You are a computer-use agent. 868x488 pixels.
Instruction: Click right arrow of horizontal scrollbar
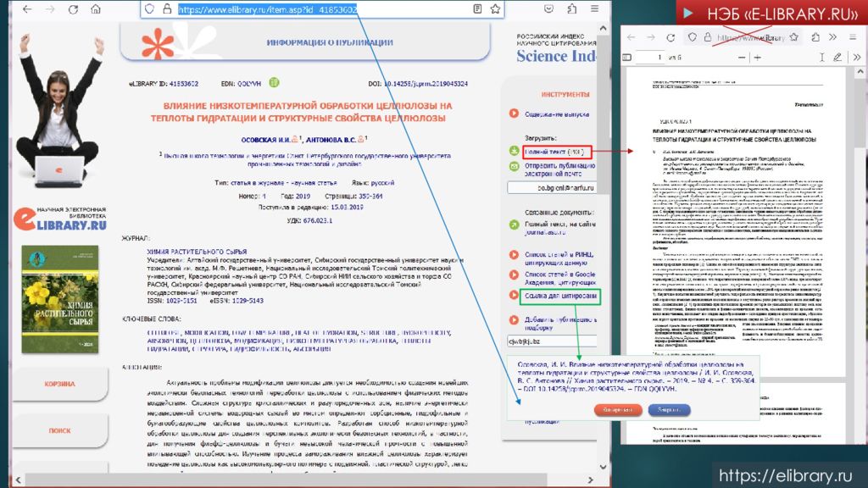coord(590,480)
